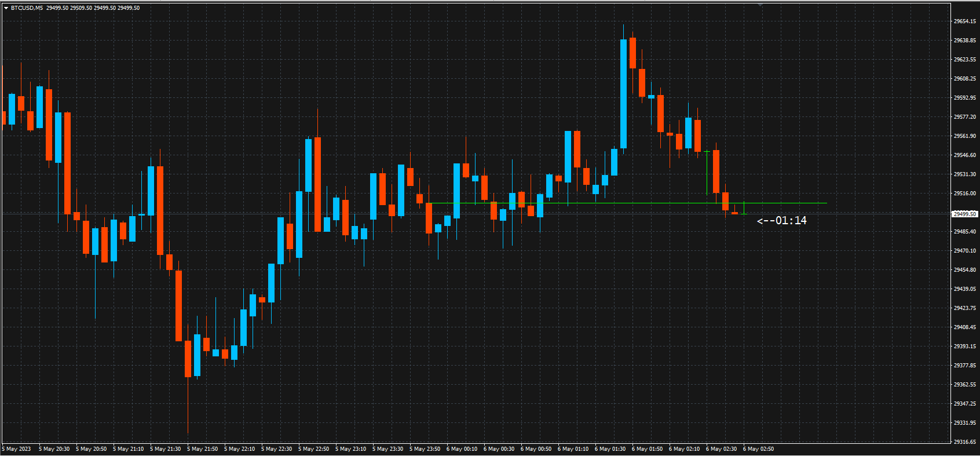Click price scale value 29423.75

click(x=965, y=308)
